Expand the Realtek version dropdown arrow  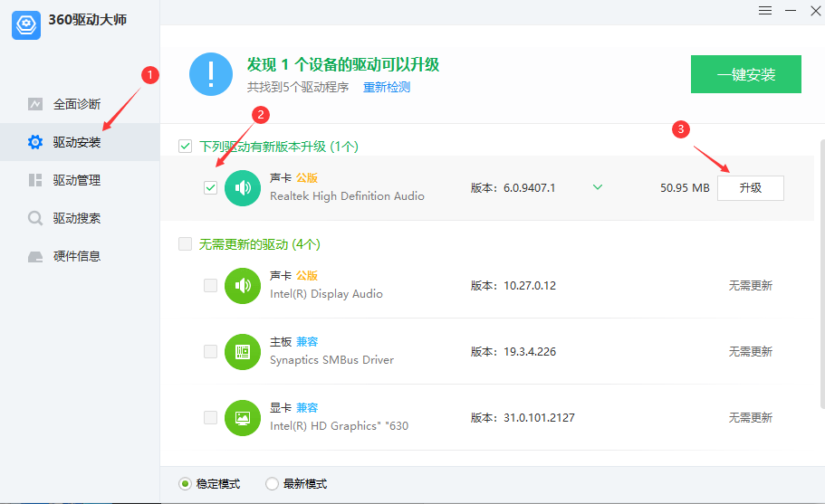click(598, 187)
